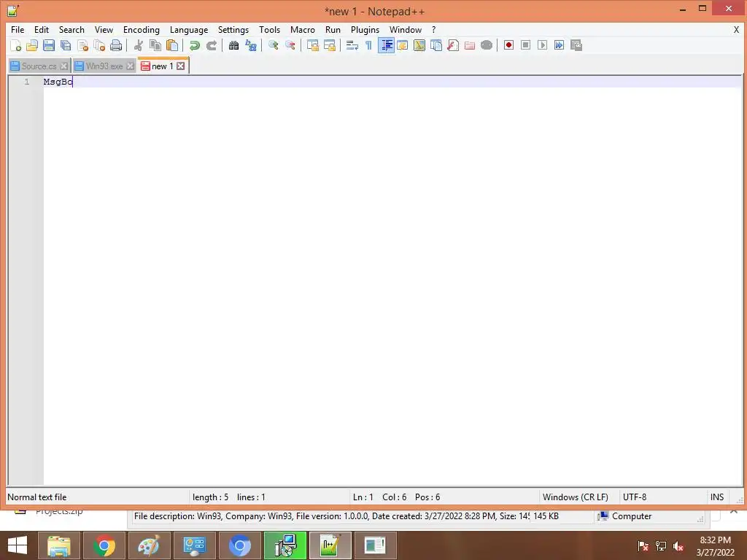This screenshot has width=747, height=560.
Task: Click Run a Macro Multiple Times icon
Action: [559, 45]
